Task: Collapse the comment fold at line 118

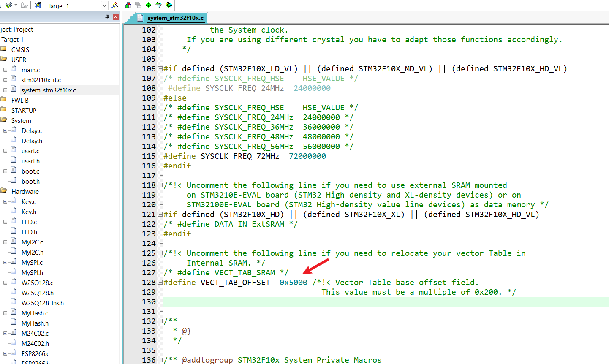Action: pos(160,185)
